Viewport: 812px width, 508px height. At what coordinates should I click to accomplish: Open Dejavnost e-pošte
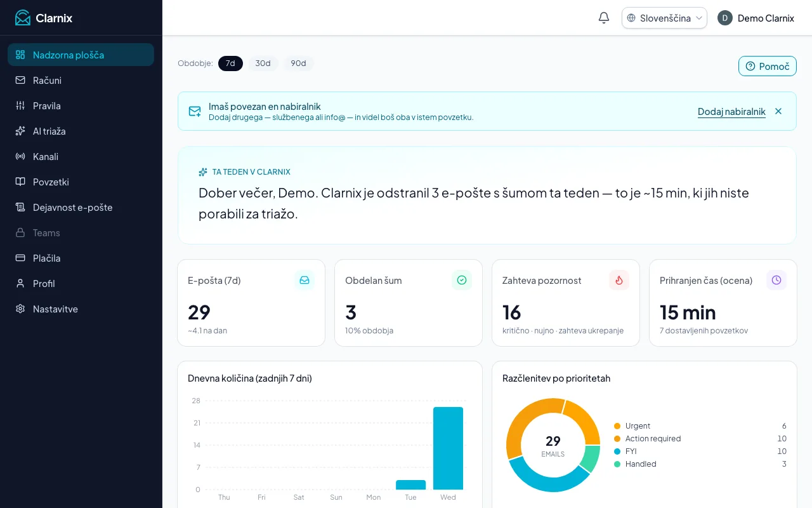point(81,207)
